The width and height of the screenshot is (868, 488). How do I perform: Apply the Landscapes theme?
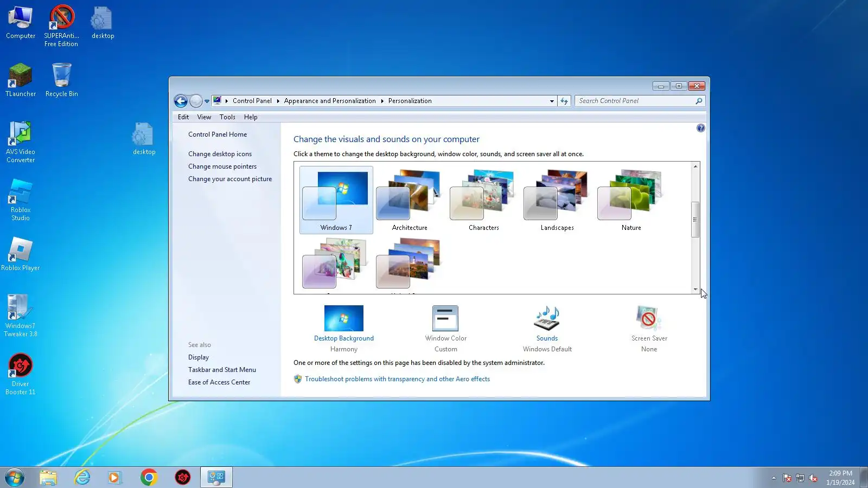pyautogui.click(x=557, y=200)
